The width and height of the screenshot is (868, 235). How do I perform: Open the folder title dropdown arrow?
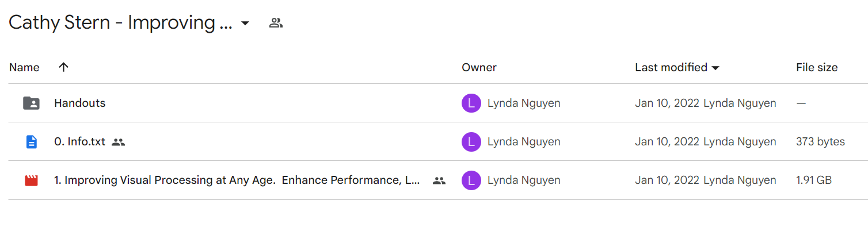pos(245,24)
